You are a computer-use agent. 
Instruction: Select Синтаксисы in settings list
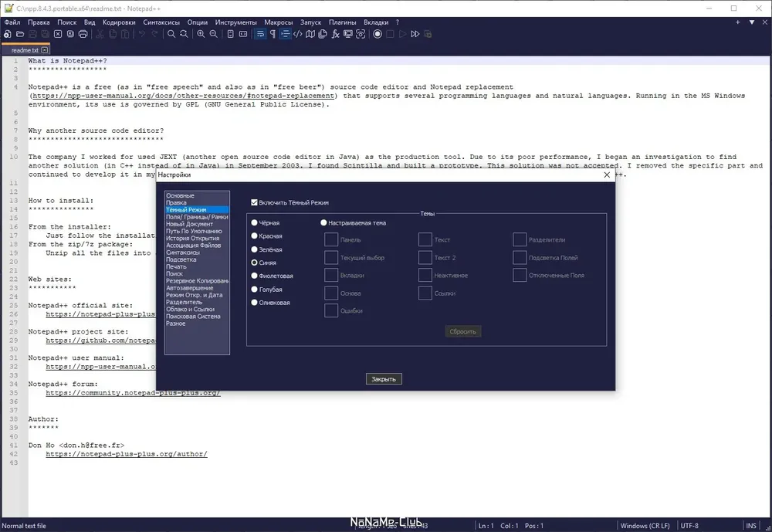pos(197,252)
